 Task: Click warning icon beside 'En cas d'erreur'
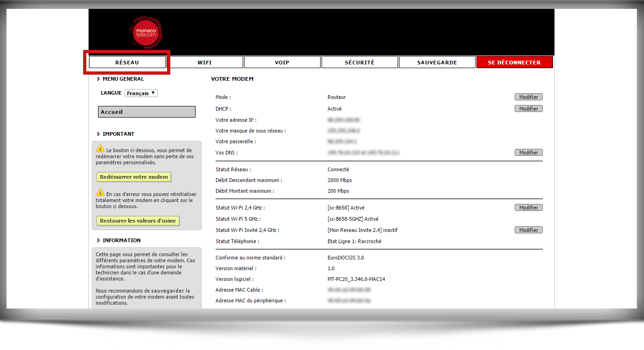[100, 193]
